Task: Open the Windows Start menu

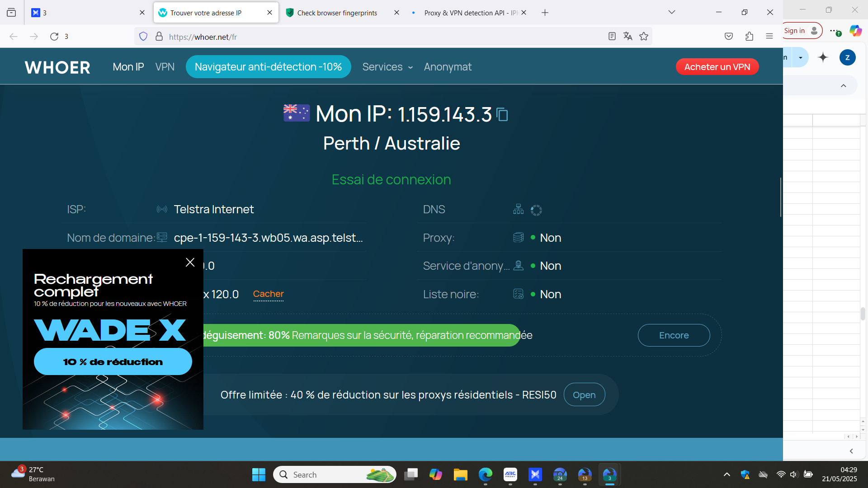Action: [x=259, y=475]
